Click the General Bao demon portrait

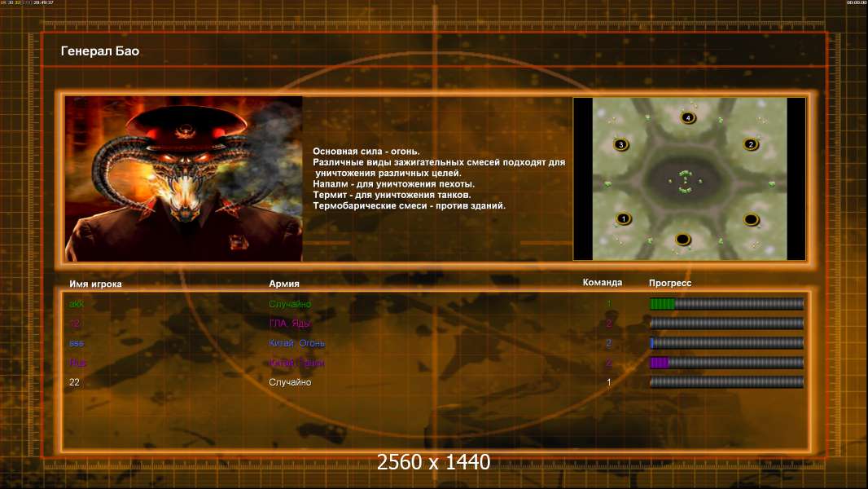point(184,178)
